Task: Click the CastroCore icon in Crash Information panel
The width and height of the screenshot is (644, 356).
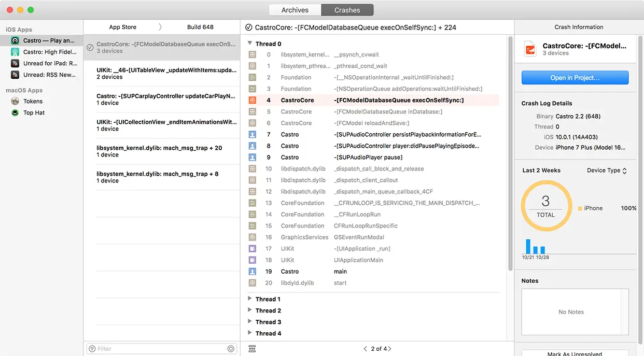Action: tap(530, 49)
